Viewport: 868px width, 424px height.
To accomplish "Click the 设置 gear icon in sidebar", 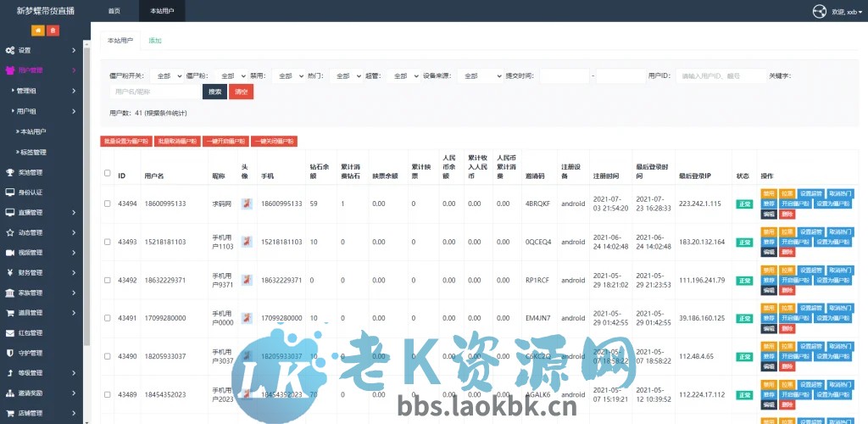I will [10, 50].
